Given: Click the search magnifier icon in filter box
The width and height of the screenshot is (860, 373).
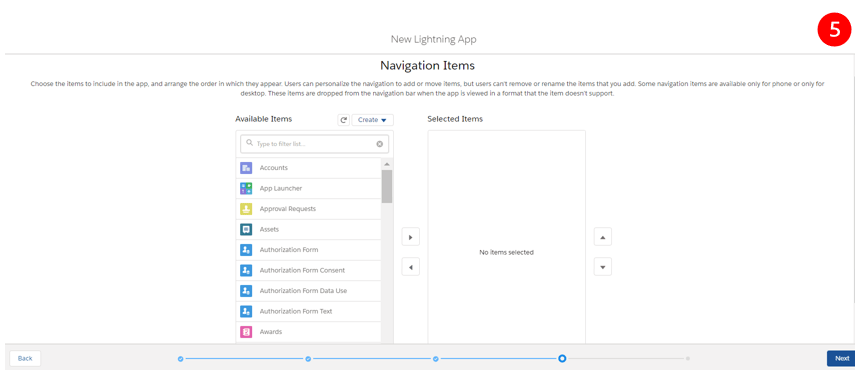Looking at the screenshot, I should (x=250, y=143).
